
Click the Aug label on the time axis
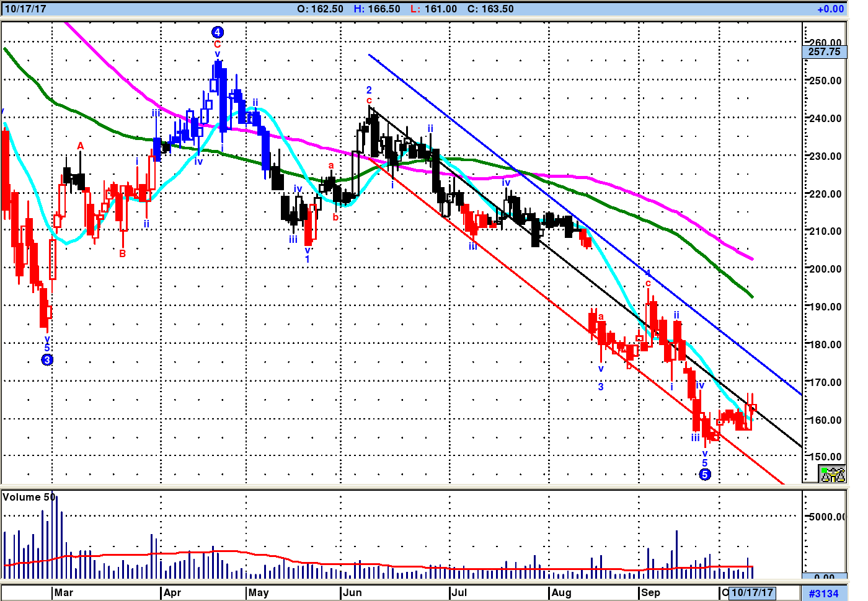pyautogui.click(x=561, y=592)
